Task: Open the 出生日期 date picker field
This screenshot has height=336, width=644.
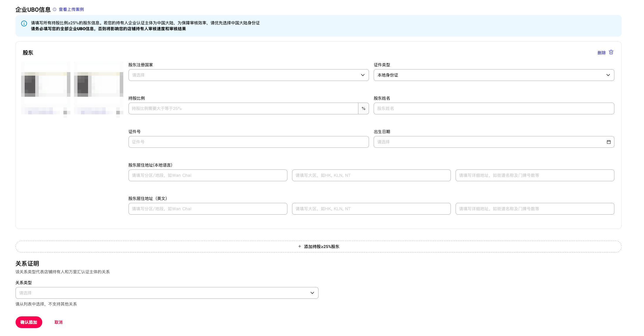Action: [x=494, y=142]
